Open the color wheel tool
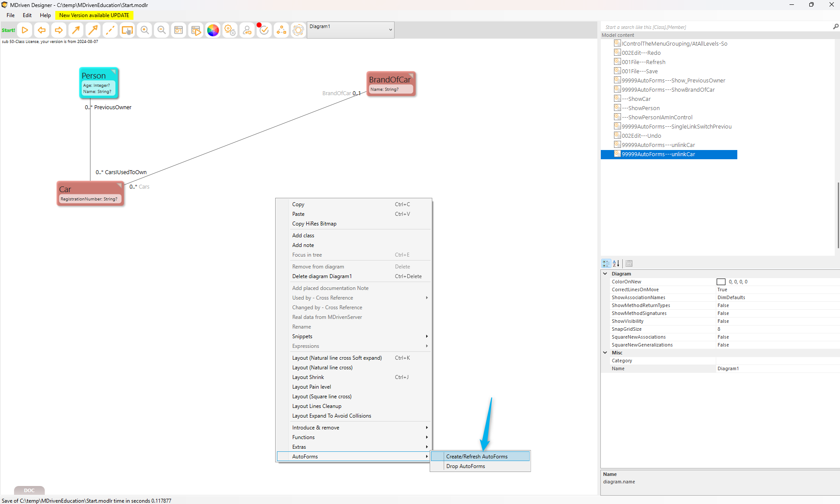This screenshot has height=504, width=840. 213,30
